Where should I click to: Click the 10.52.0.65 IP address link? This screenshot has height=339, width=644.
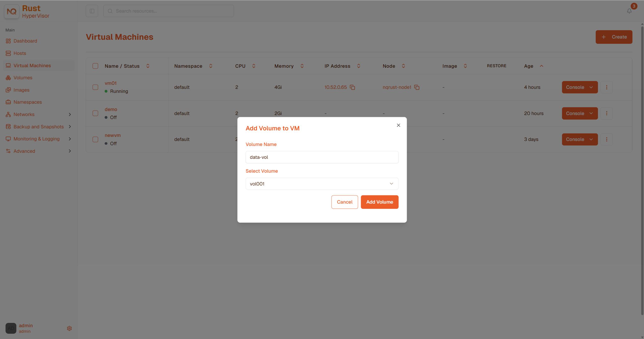pyautogui.click(x=335, y=87)
